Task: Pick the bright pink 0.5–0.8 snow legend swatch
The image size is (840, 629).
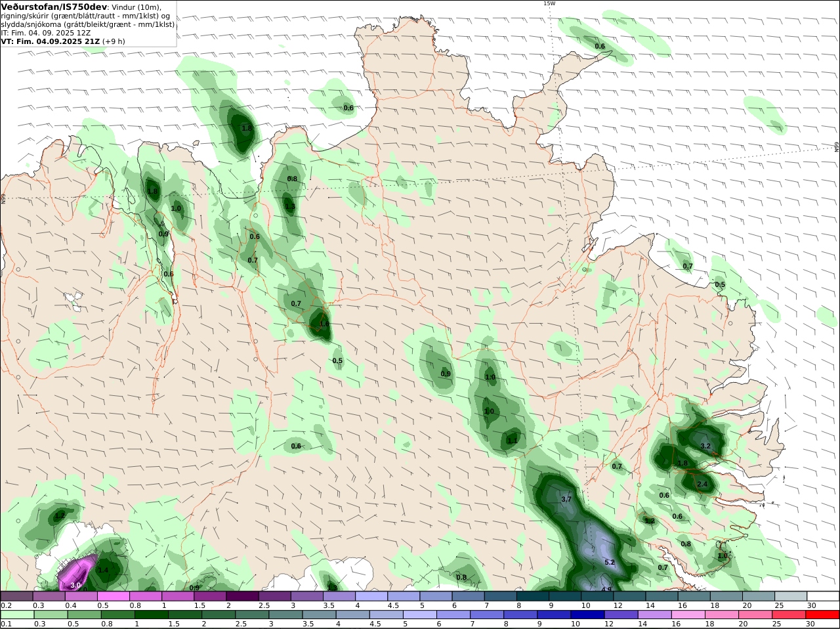Action: (114, 596)
